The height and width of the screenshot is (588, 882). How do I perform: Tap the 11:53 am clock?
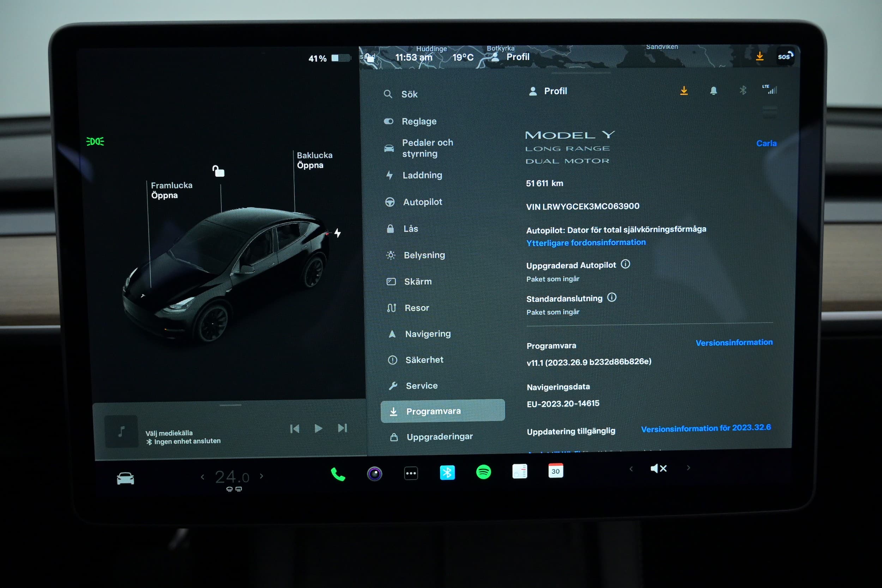pos(413,57)
